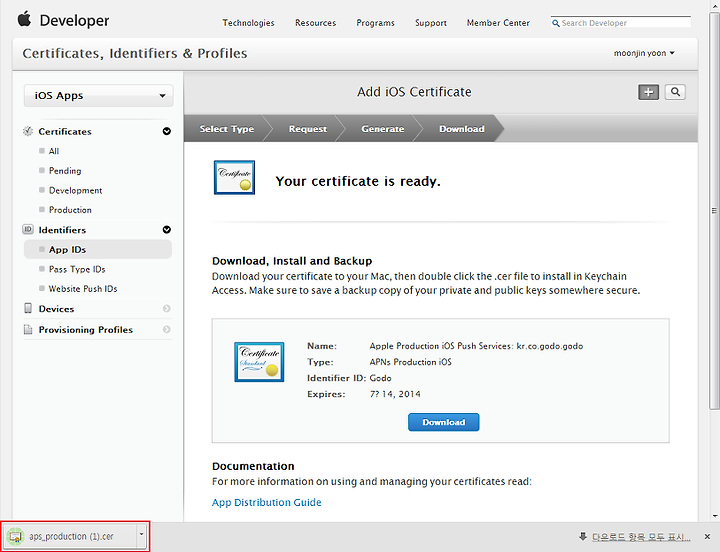
Task: Select Development certificates
Action: pyautogui.click(x=75, y=190)
